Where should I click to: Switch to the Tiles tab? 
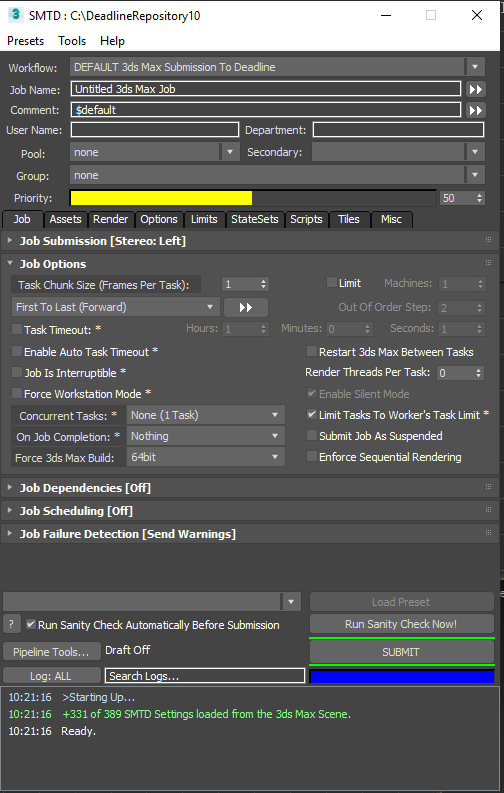(349, 219)
